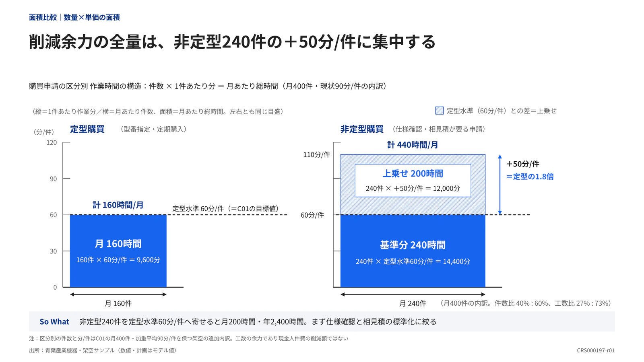The width and height of the screenshot is (644, 362).
Task: Click the annotation =定型の1.8倍
Action: (530, 177)
